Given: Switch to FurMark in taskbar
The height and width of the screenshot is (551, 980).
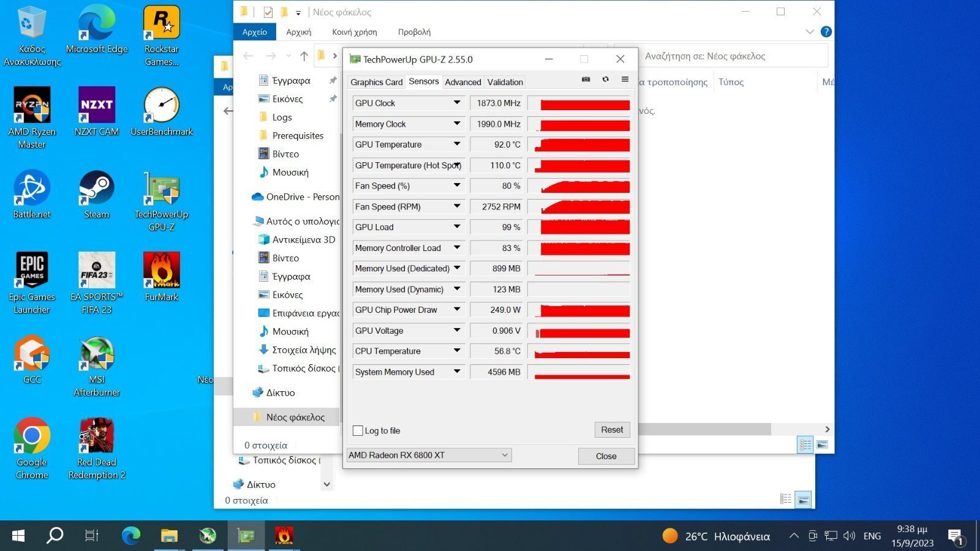Looking at the screenshot, I should (x=284, y=536).
